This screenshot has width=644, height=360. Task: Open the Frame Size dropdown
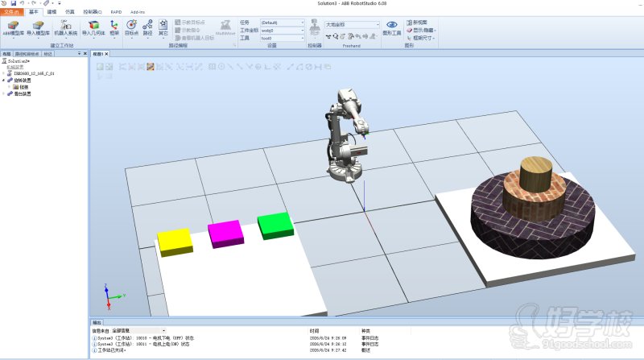pyautogui.click(x=420, y=38)
